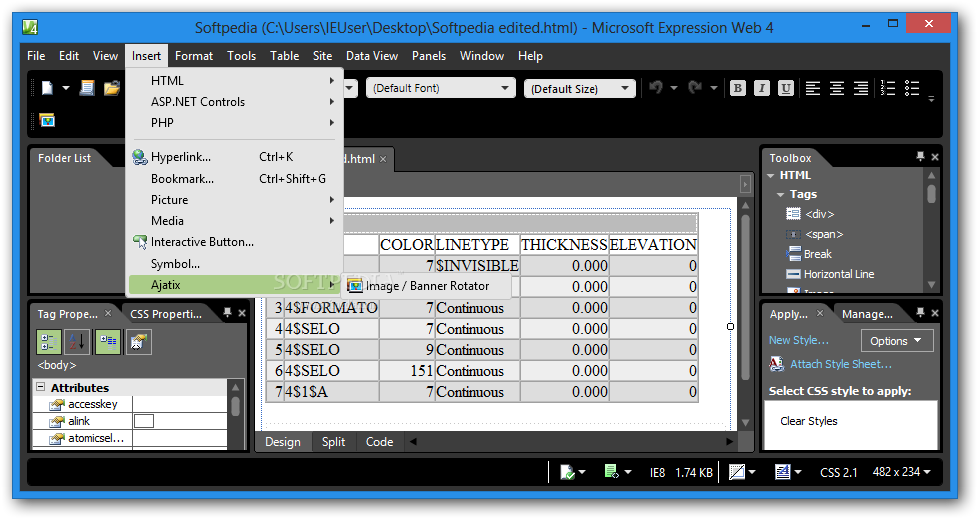Open the Data View menu
978x519 pixels.
point(372,56)
